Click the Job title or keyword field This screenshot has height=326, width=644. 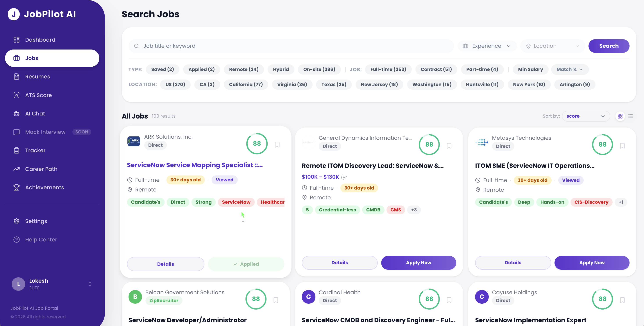[x=291, y=46]
